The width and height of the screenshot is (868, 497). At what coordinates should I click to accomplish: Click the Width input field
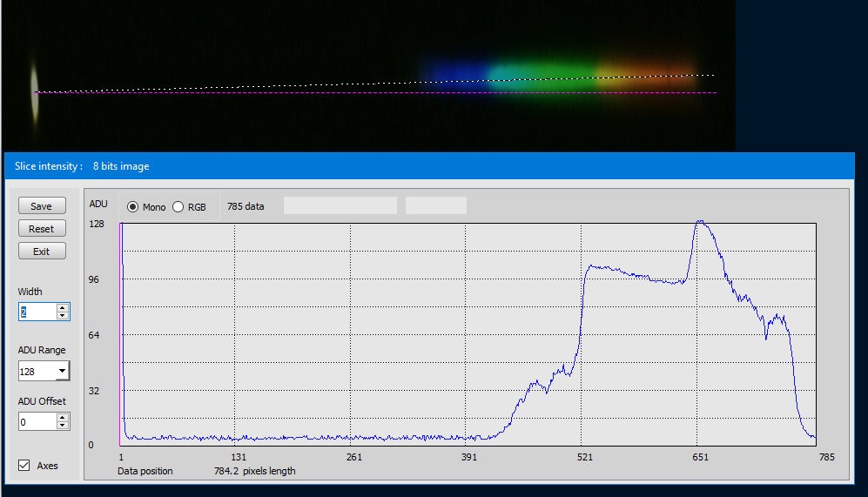(x=37, y=312)
